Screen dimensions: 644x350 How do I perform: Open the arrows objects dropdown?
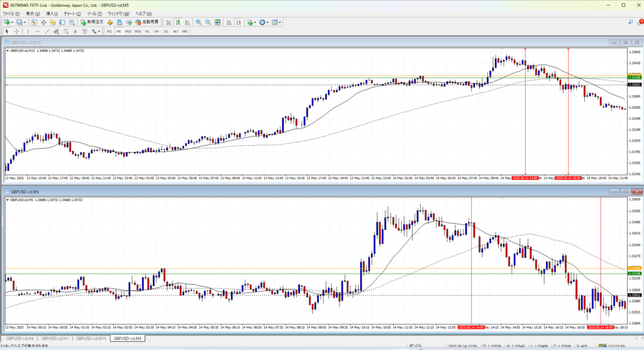(x=99, y=31)
